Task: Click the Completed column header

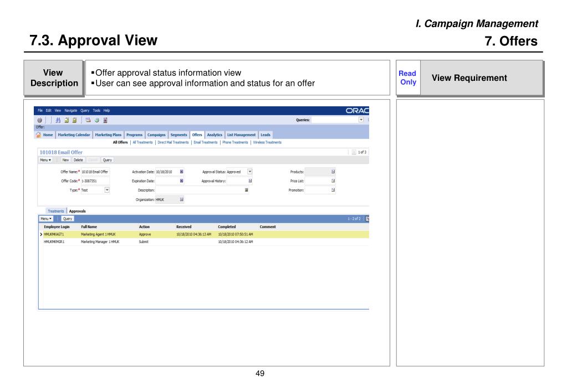Action: (227, 227)
